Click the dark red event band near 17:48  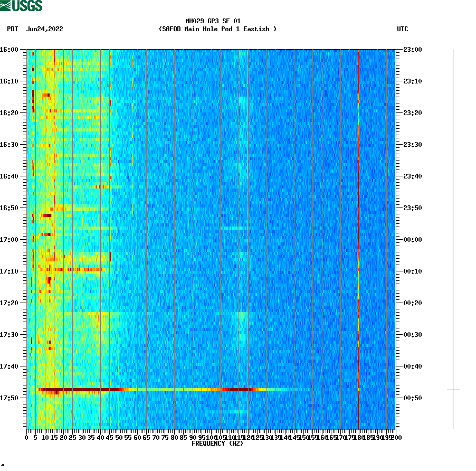click(79, 389)
